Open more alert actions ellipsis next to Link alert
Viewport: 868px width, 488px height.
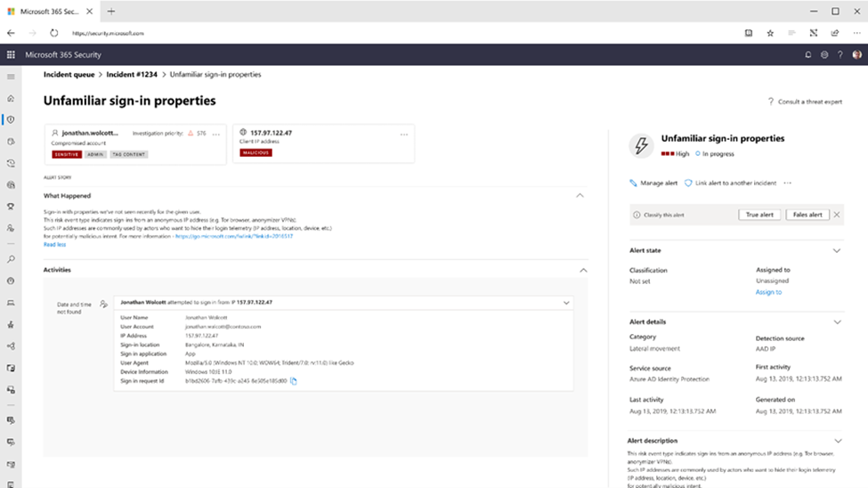(x=787, y=183)
